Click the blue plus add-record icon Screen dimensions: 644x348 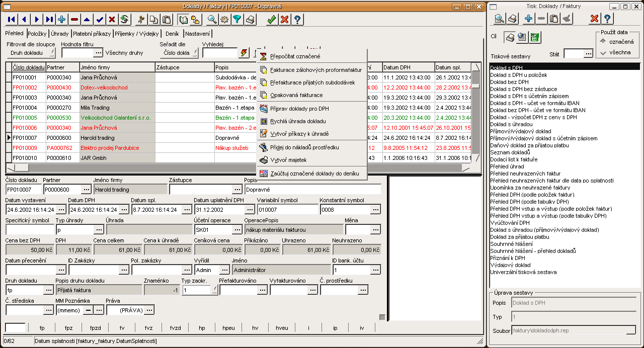62,20
